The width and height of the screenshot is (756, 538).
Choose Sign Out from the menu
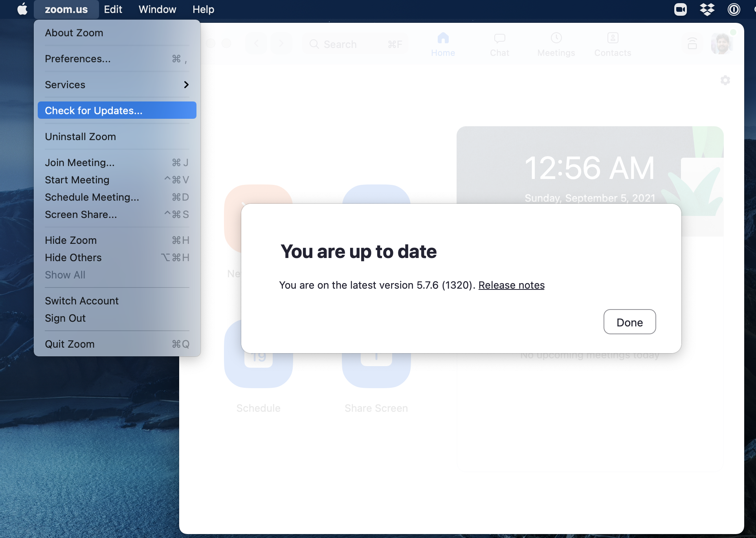click(65, 318)
